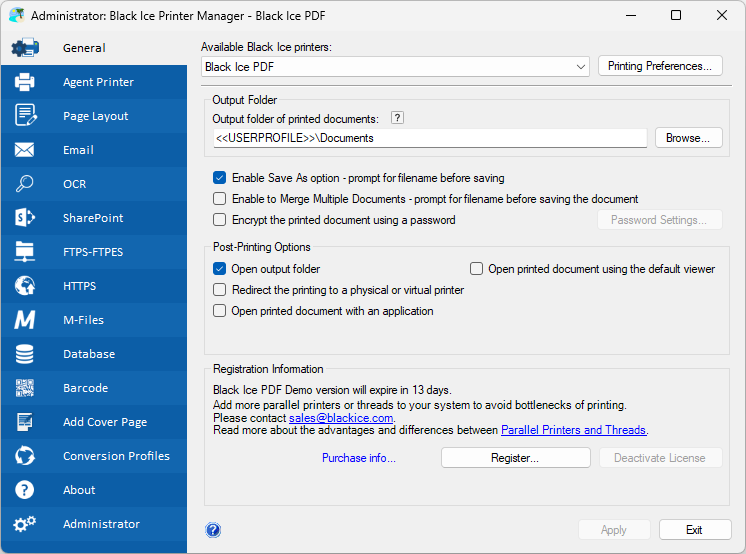
Task: Open the Conversion Profiles section
Action: (x=116, y=456)
